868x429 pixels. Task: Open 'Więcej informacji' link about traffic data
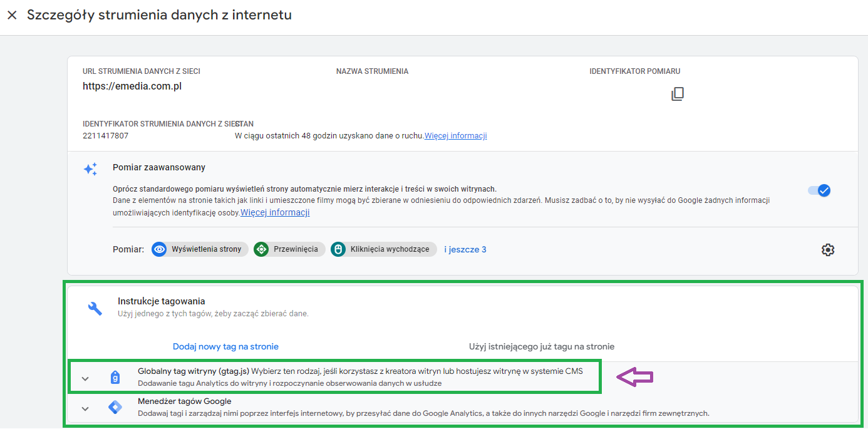(455, 135)
